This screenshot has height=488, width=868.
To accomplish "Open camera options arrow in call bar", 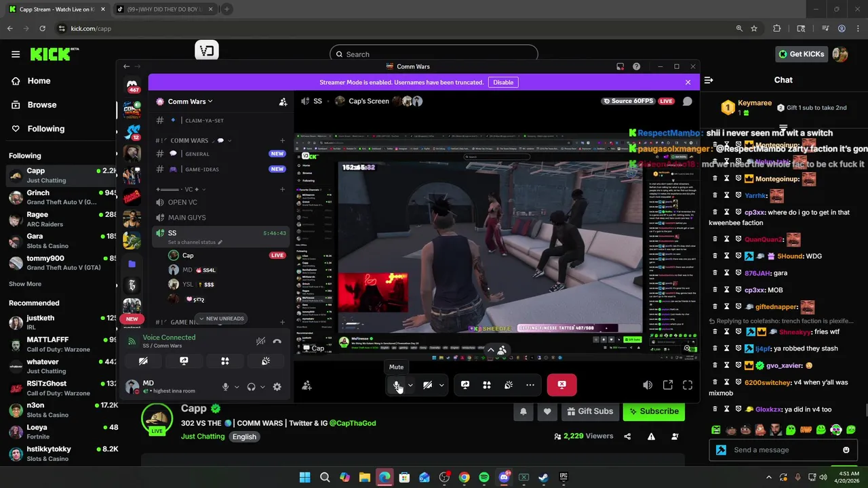I will [441, 385].
